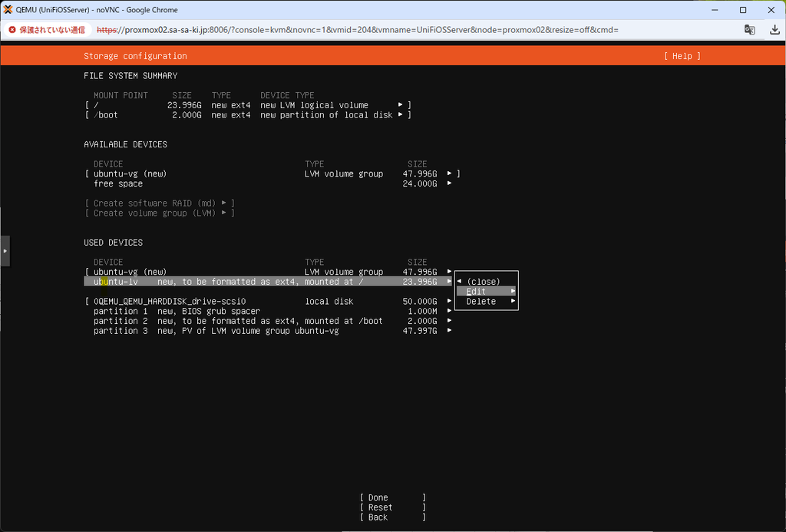The width and height of the screenshot is (786, 532).
Task: Click the 1.000M partition 1 size value
Action: tap(422, 312)
